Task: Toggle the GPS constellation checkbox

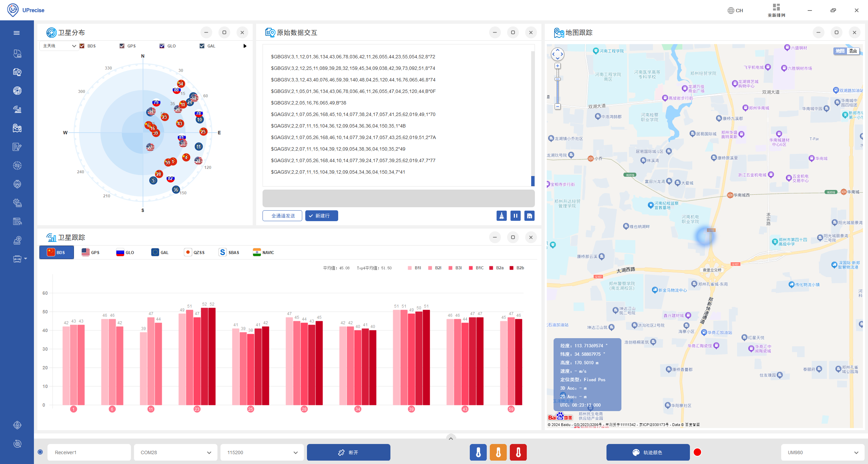Action: (x=122, y=46)
